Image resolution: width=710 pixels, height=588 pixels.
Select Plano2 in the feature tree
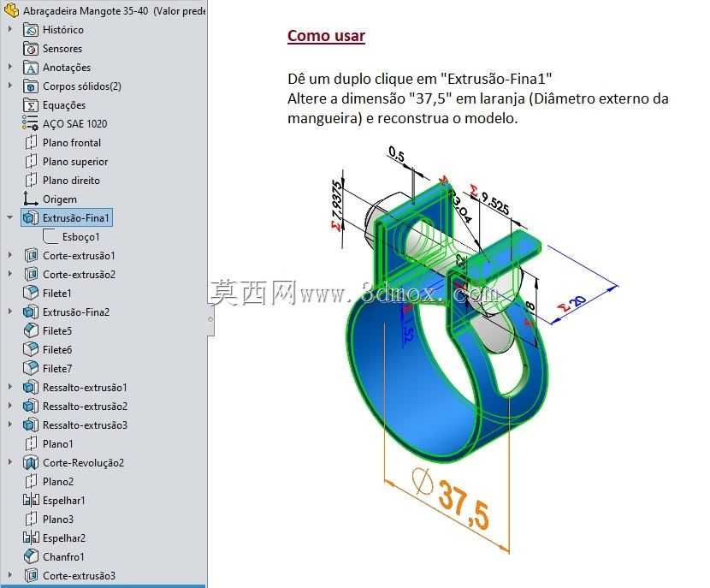(x=58, y=482)
